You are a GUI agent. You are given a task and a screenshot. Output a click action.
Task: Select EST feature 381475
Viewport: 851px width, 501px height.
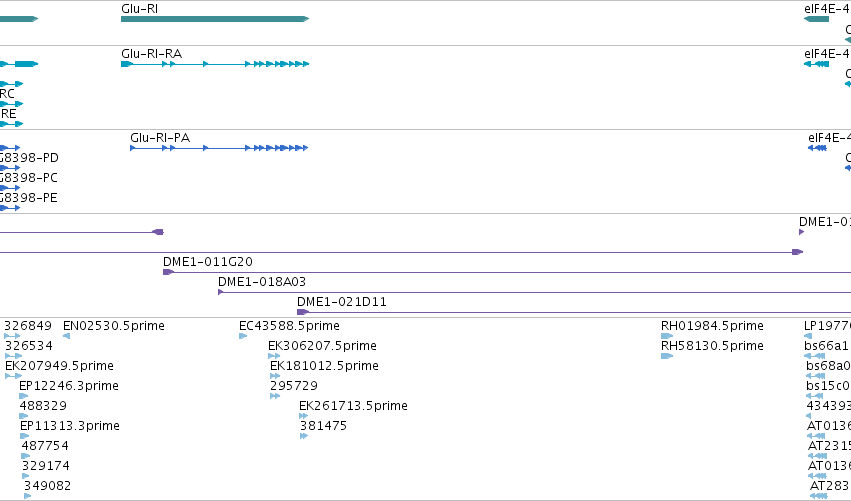304,436
